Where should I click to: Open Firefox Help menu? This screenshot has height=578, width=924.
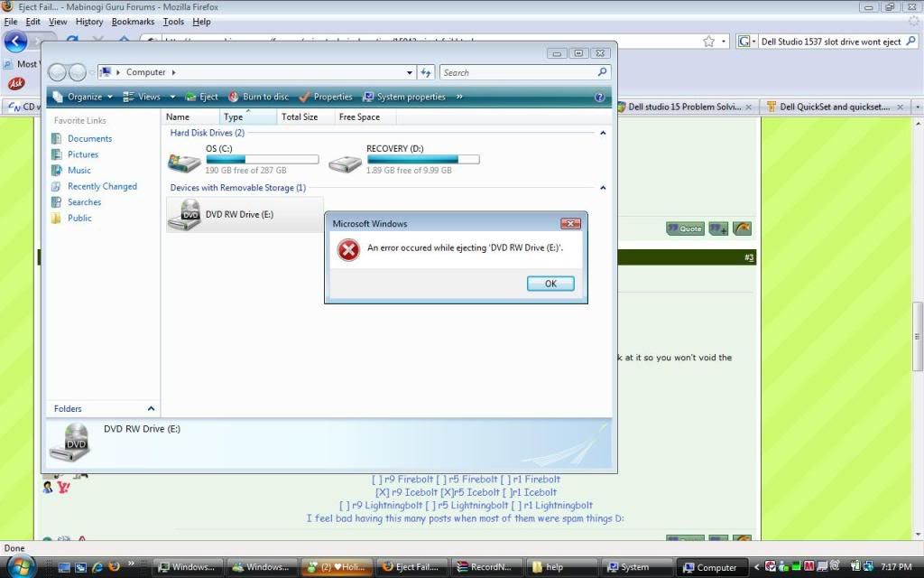pyautogui.click(x=201, y=22)
